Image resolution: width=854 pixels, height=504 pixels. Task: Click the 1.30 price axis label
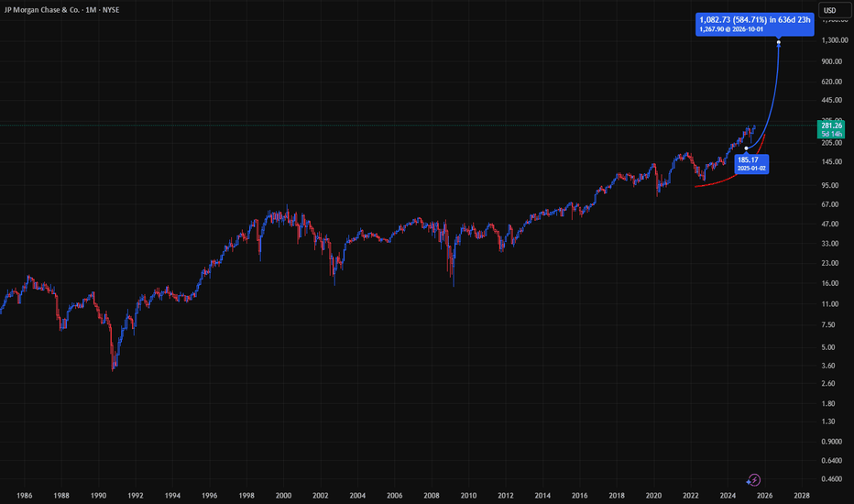pos(828,422)
